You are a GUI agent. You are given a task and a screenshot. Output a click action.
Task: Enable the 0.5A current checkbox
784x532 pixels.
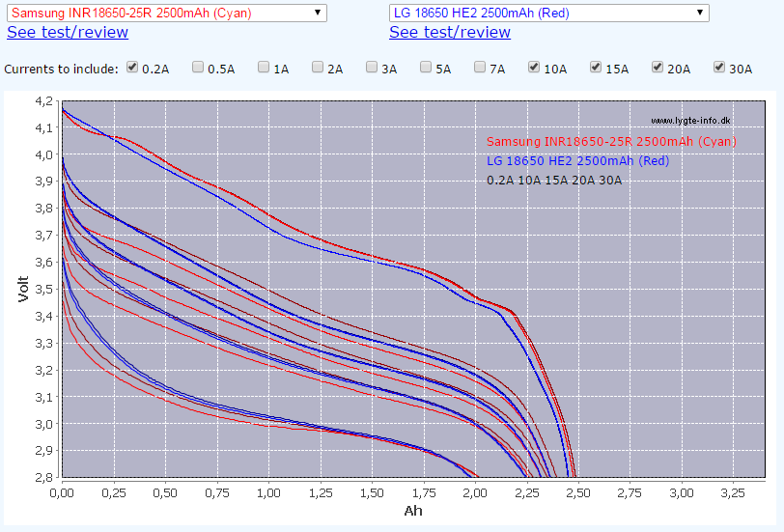click(x=198, y=67)
